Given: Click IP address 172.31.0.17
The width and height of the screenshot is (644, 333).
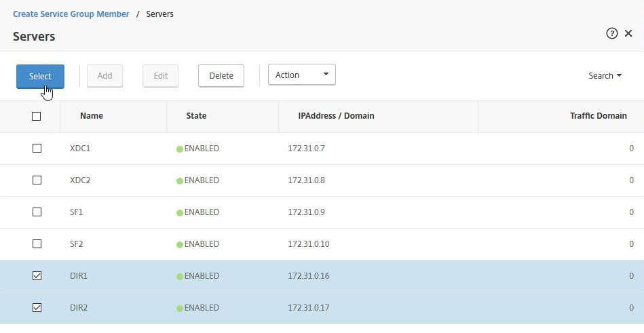Looking at the screenshot, I should pos(309,307).
